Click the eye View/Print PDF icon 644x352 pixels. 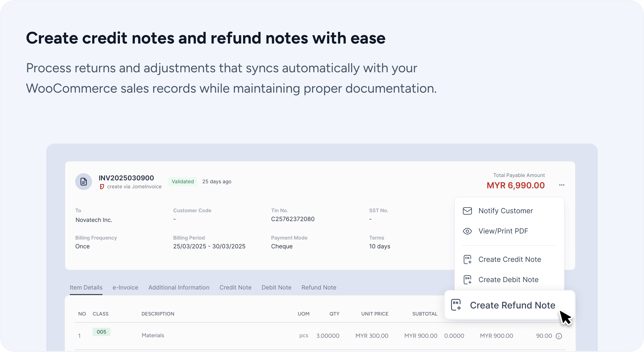467,231
